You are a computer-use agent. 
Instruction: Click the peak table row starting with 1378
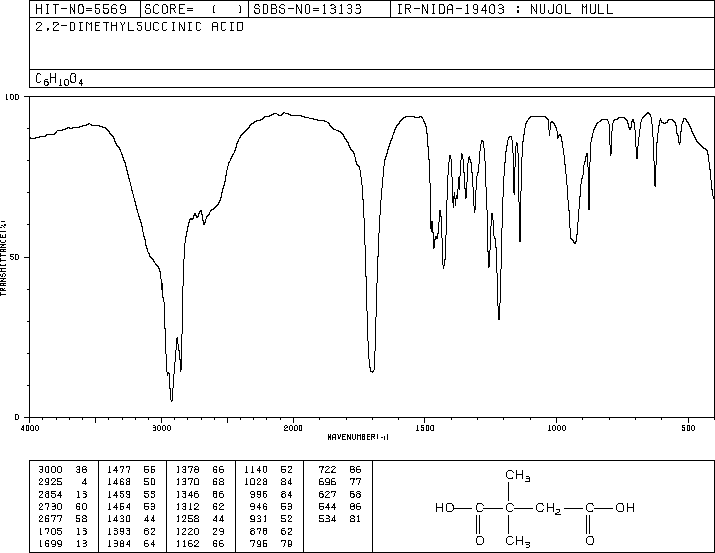(x=200, y=470)
